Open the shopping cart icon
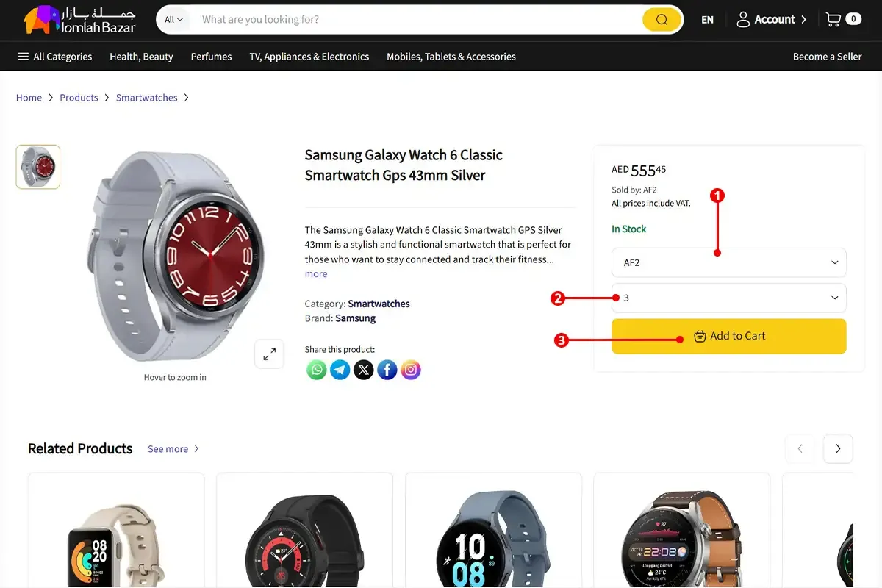The width and height of the screenshot is (882, 588). click(x=833, y=20)
